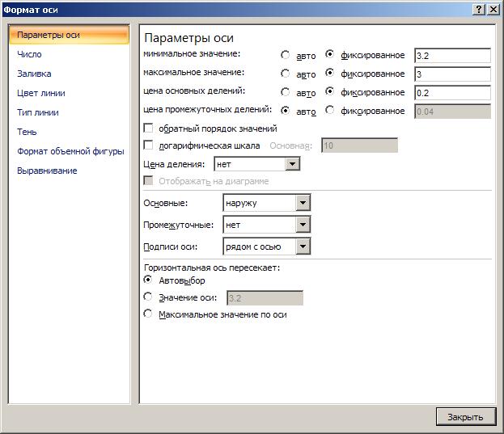Screen dimensions: 504x434
Task: Select авто for цена промежуточных делений
Action: point(285,111)
